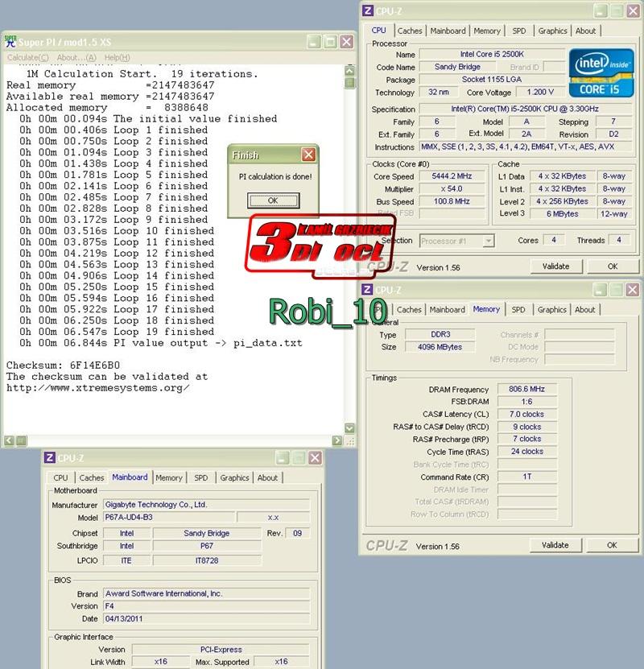The height and width of the screenshot is (669, 644).
Task: Click Loop 19 finished line
Action: (117, 332)
